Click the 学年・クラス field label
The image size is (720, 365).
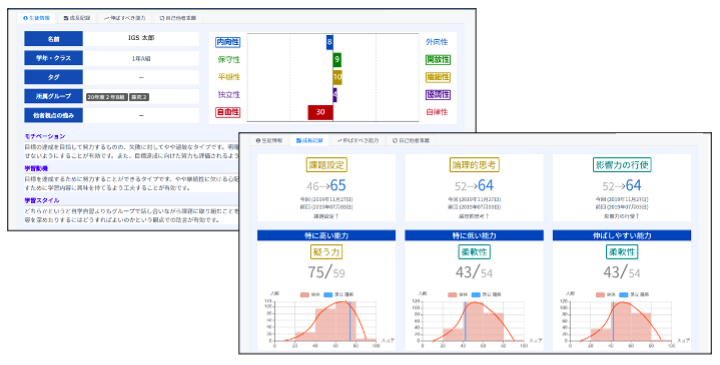click(x=53, y=58)
